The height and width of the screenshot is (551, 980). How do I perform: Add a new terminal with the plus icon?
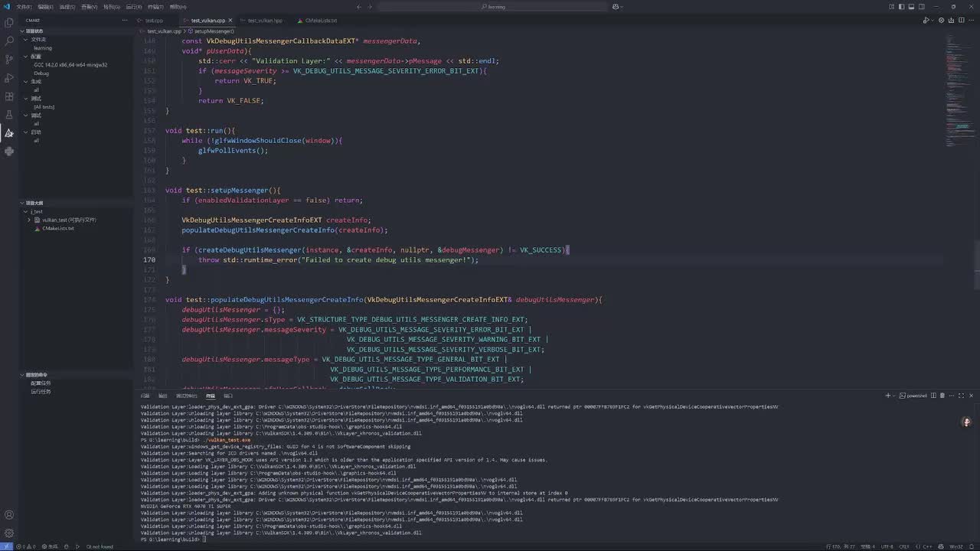point(888,396)
